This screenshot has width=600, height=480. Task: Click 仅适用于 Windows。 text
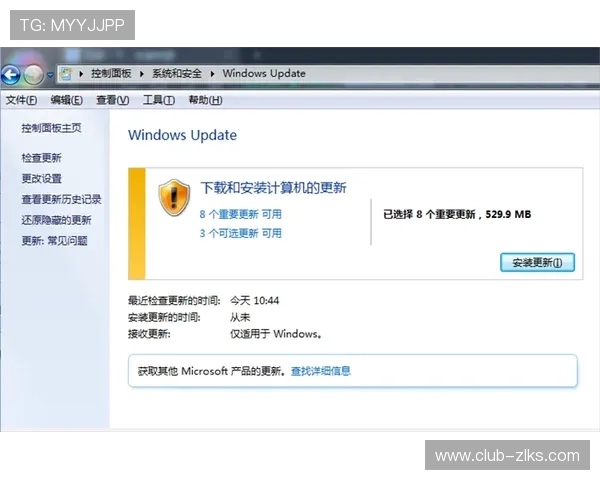(x=276, y=334)
